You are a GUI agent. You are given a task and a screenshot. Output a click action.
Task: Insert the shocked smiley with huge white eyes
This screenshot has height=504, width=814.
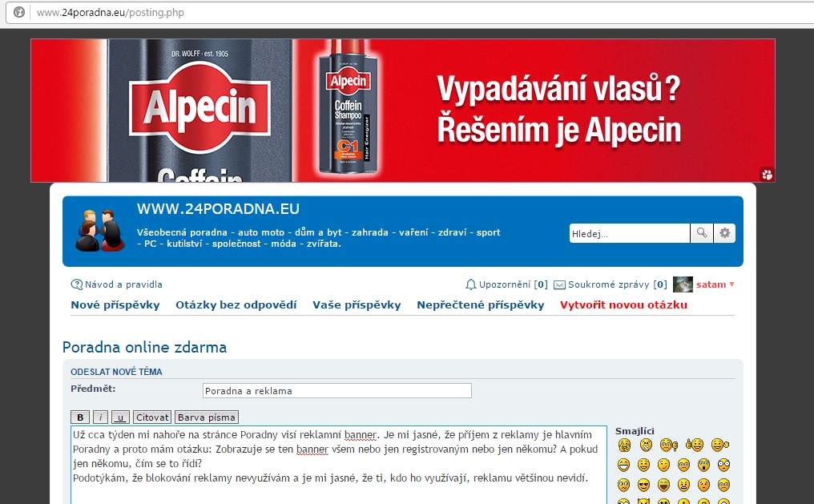(x=724, y=465)
